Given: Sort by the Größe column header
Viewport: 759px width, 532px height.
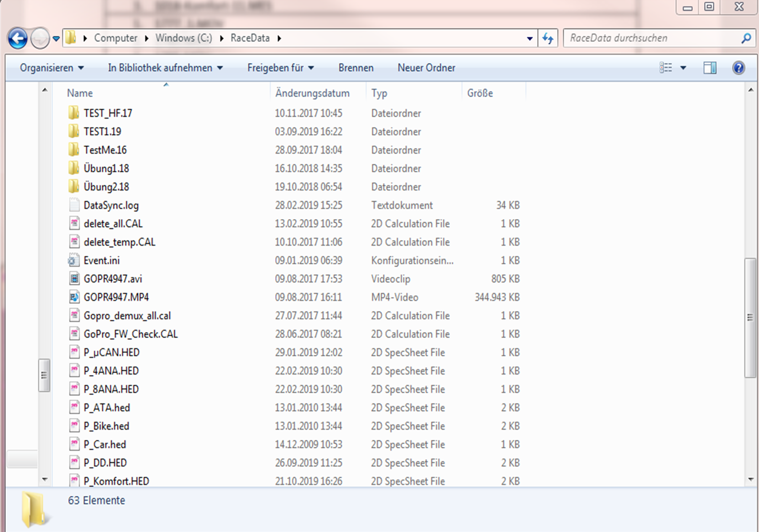Looking at the screenshot, I should point(480,93).
